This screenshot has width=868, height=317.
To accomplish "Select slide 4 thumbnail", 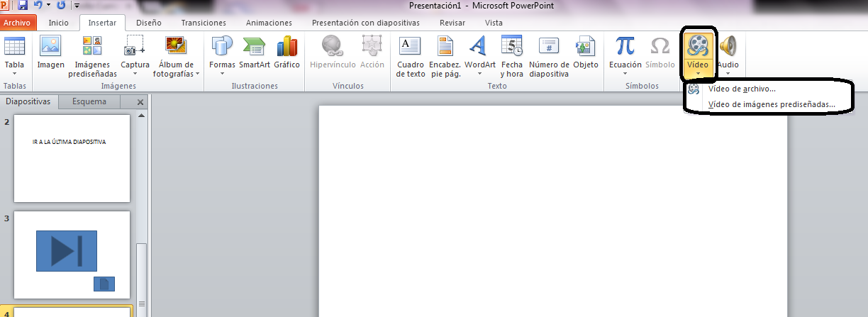I will coord(72,312).
